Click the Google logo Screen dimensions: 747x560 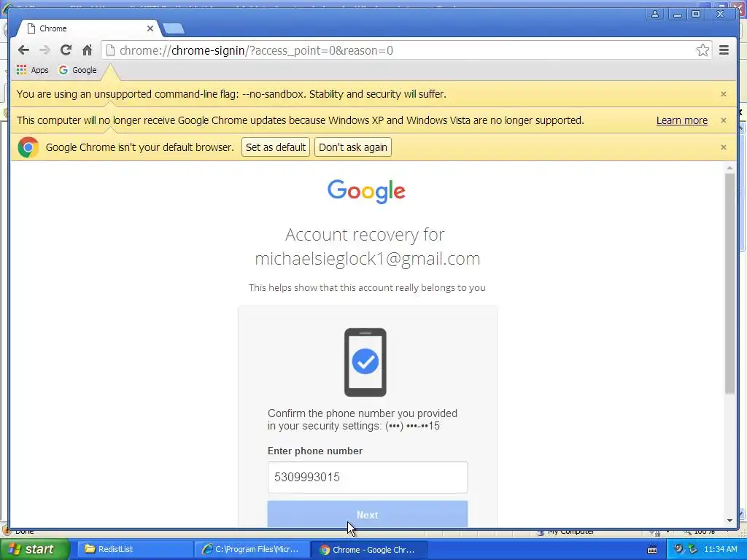pos(366,192)
